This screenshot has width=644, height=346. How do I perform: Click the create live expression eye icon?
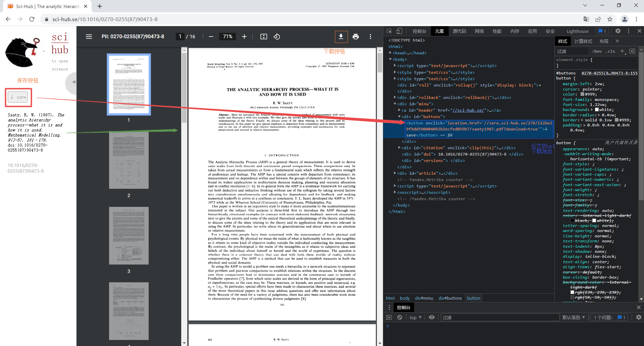coord(432,317)
